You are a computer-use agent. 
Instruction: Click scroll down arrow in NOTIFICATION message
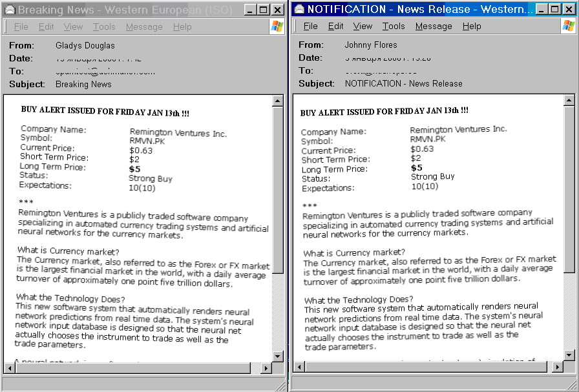tap(569, 355)
